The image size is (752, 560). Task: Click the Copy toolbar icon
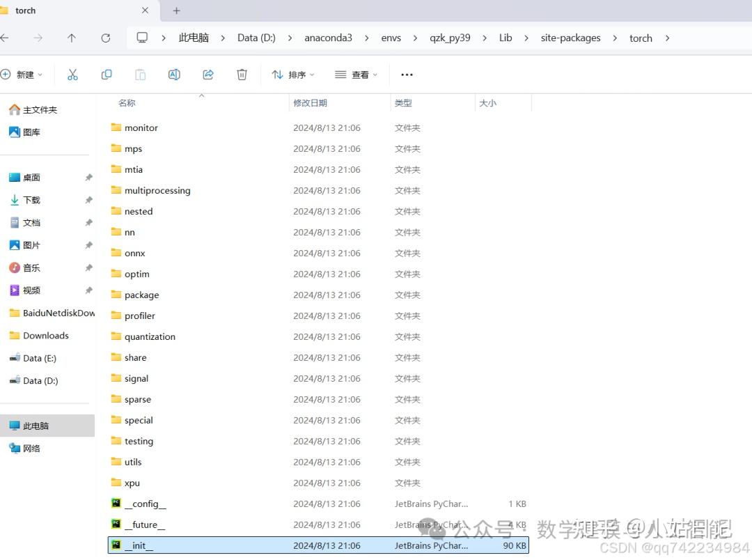click(107, 75)
